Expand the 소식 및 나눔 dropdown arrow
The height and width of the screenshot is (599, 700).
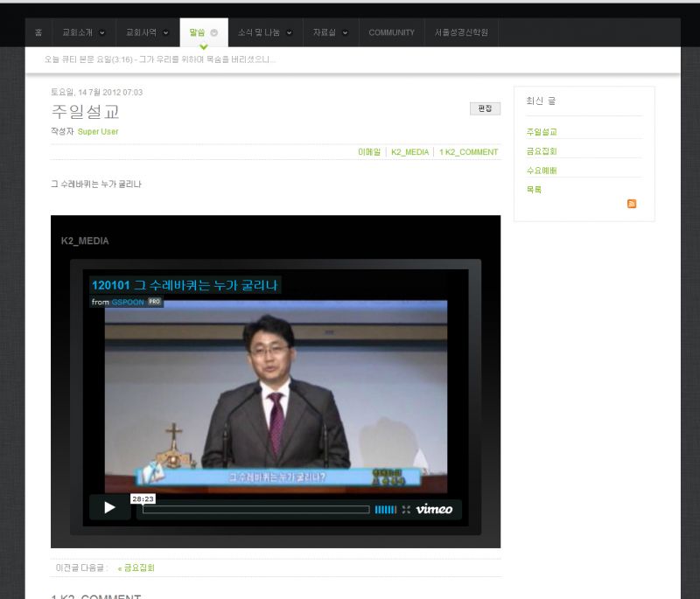pos(290,32)
